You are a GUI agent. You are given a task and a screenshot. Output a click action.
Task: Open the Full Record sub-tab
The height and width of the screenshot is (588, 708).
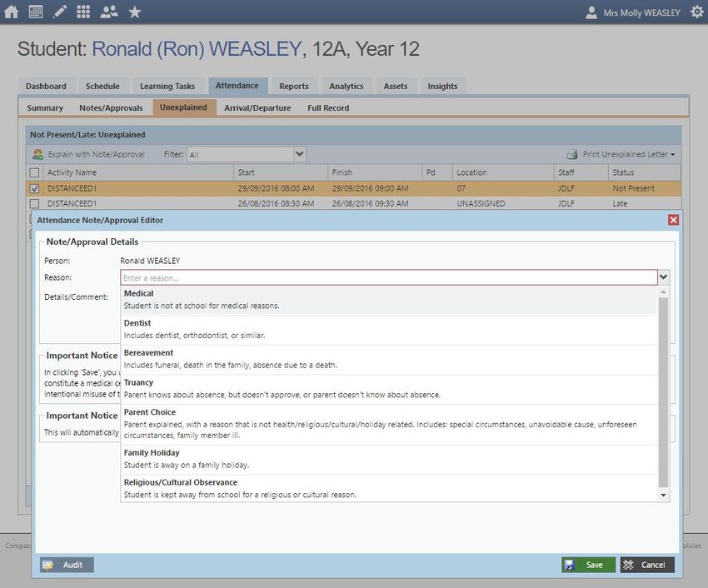pyautogui.click(x=328, y=108)
